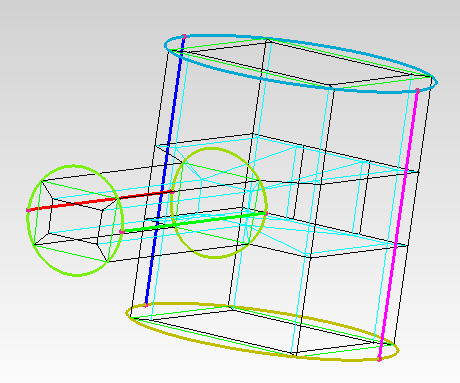
Task: Select pink vertex at top of blue edge
Action: (184, 36)
